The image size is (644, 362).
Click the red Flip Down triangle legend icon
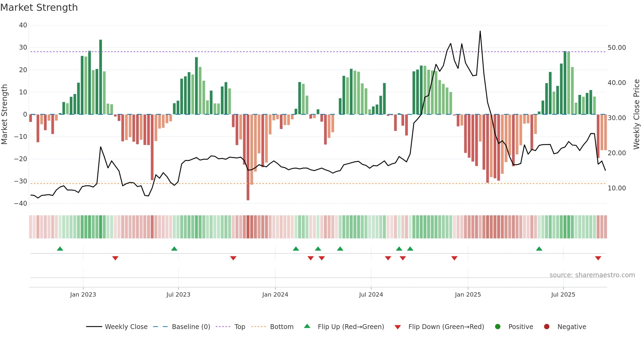pyautogui.click(x=398, y=327)
